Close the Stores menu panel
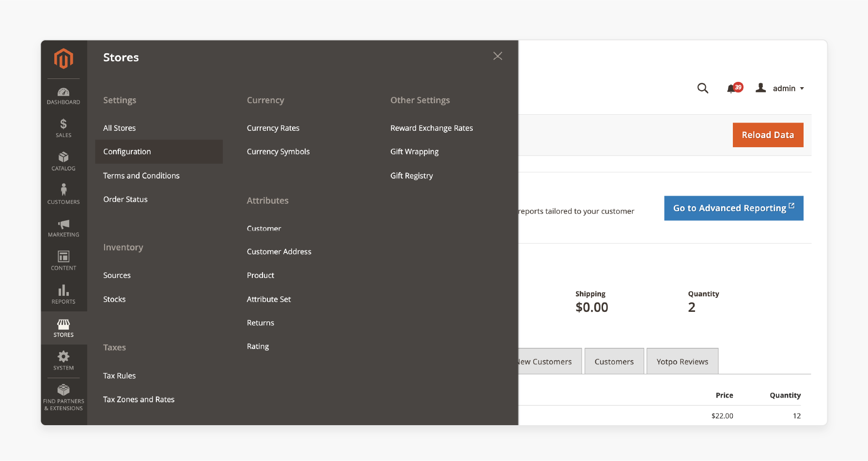Image resolution: width=868 pixels, height=461 pixels. (x=497, y=56)
